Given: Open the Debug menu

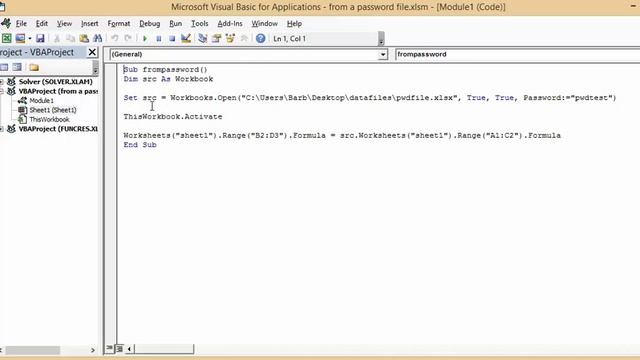Looking at the screenshot, I should click(150, 24).
